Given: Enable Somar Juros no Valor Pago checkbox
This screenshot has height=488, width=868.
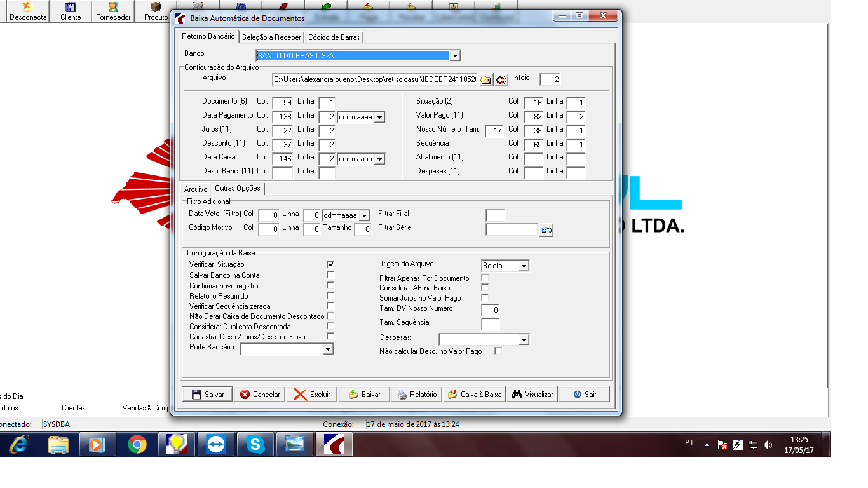Looking at the screenshot, I should (485, 297).
